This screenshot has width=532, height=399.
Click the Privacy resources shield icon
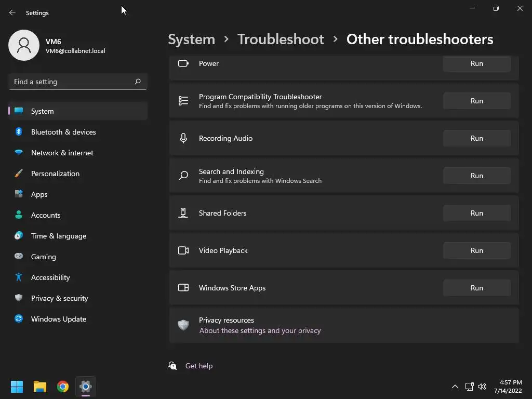coord(183,325)
